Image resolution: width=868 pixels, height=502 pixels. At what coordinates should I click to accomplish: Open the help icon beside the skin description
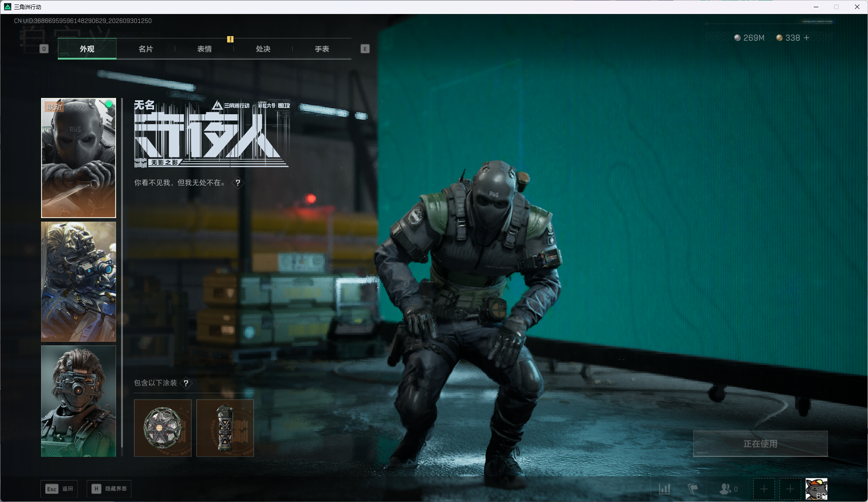tap(238, 183)
